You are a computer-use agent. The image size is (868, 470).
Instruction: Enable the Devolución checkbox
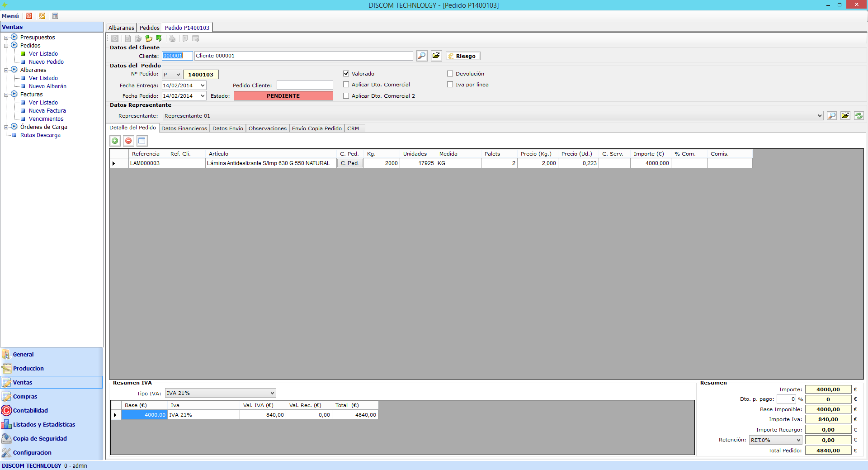point(450,74)
